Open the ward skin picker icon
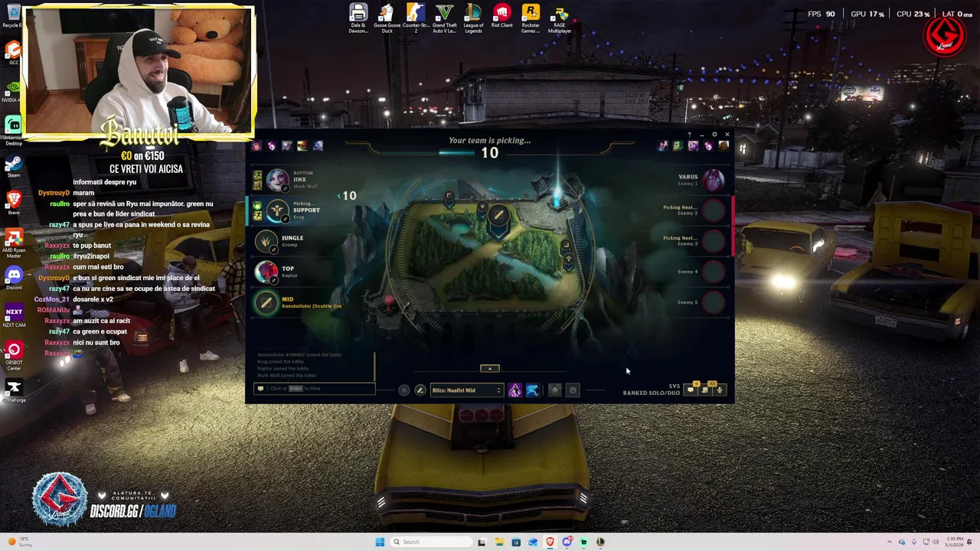This screenshot has width=980, height=551. coord(555,390)
